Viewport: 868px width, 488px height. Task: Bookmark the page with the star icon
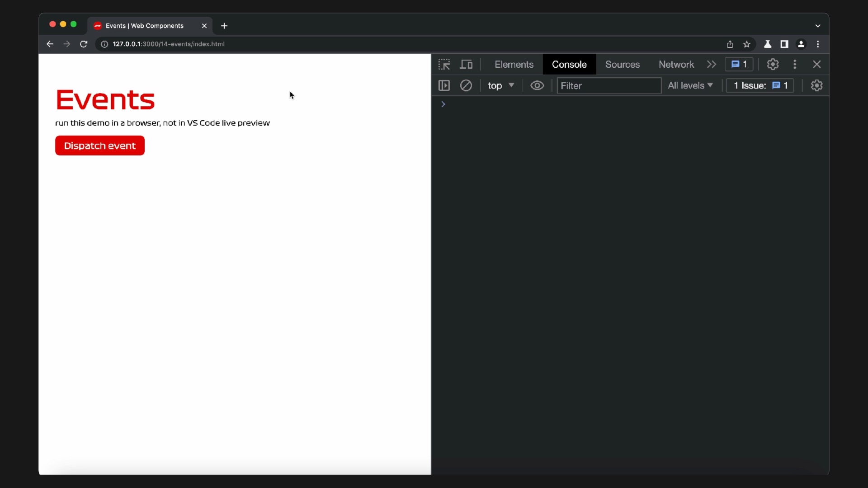pyautogui.click(x=747, y=44)
